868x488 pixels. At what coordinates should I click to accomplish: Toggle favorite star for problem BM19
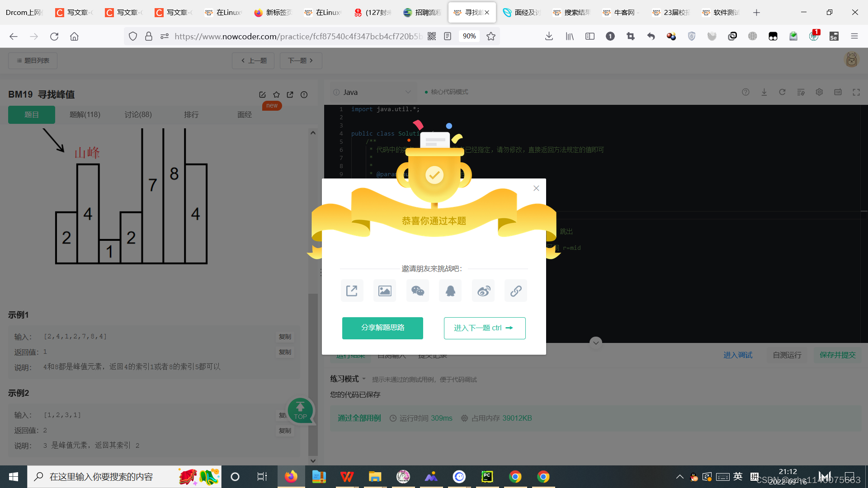click(x=276, y=94)
